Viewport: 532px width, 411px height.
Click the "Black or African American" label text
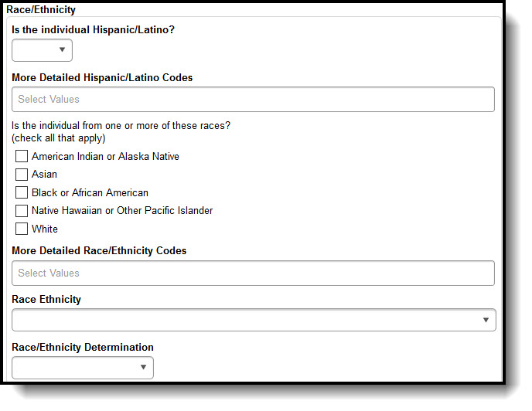[x=90, y=193]
